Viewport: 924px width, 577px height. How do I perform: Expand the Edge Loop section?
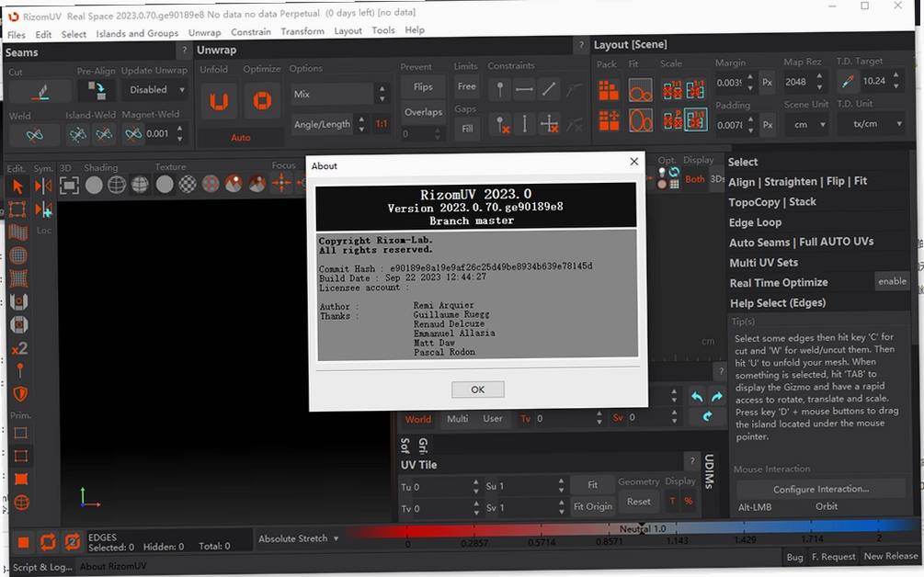pos(755,222)
